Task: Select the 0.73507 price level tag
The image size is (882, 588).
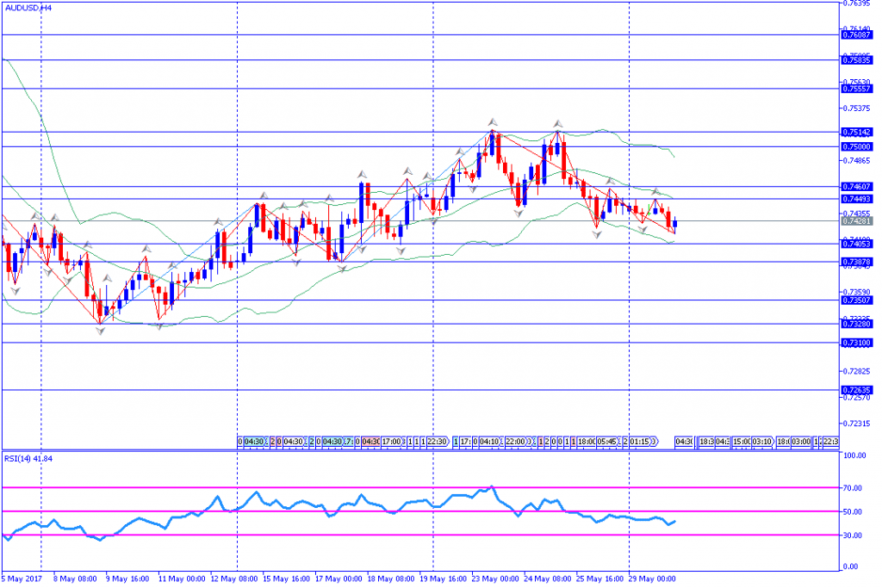Action: point(857,300)
